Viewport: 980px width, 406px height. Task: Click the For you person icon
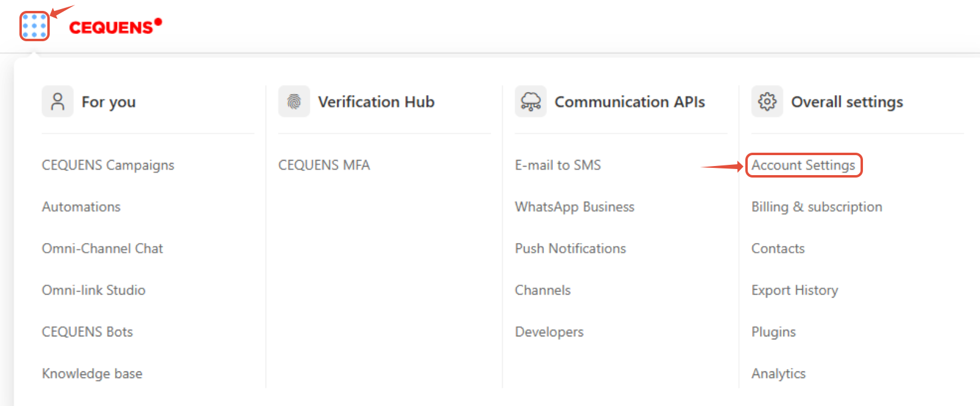pos(58,101)
